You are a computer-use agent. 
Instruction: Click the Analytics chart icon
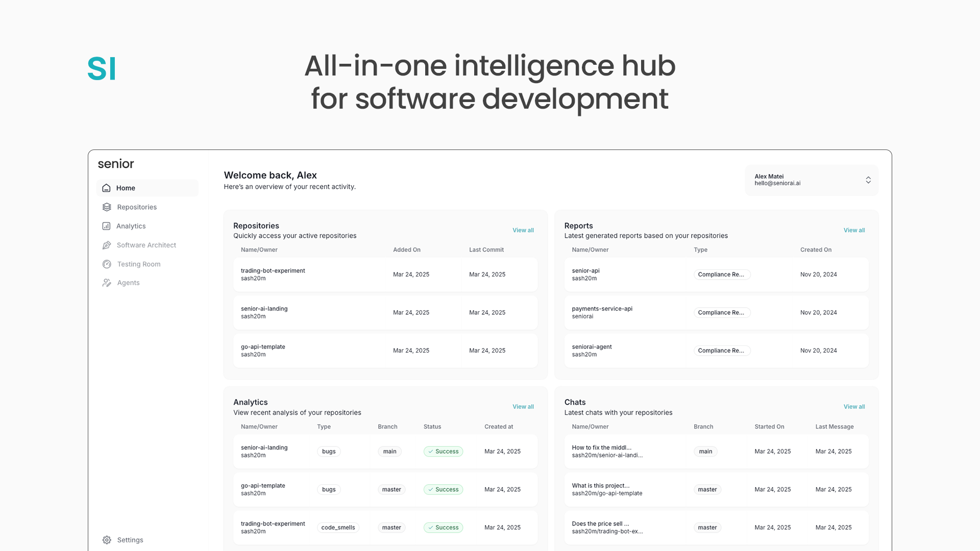(106, 226)
